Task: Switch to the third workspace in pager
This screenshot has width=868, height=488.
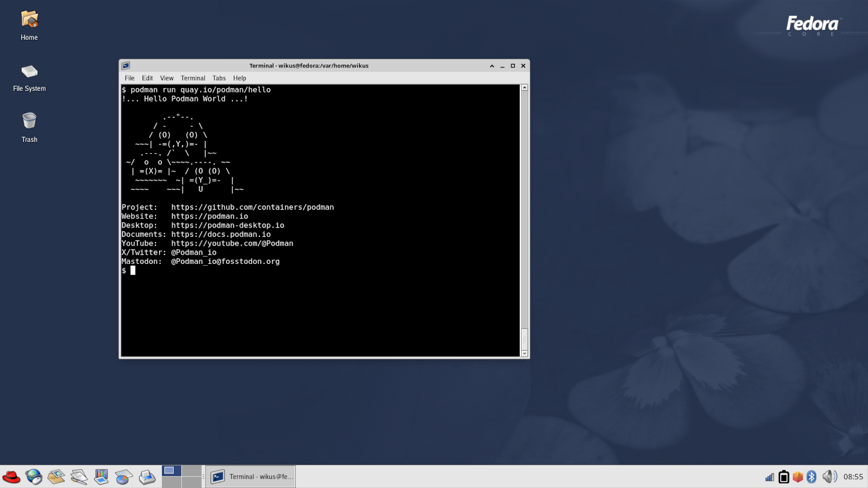Action: (171, 483)
